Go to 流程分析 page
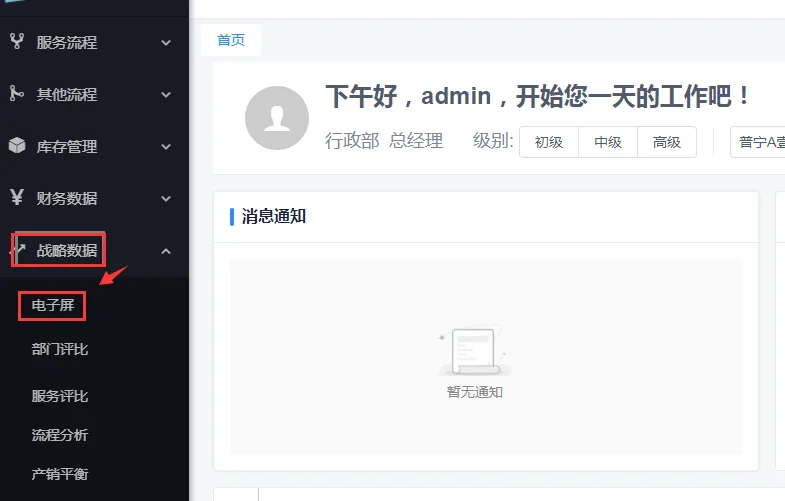The width and height of the screenshot is (785, 501). coord(60,435)
